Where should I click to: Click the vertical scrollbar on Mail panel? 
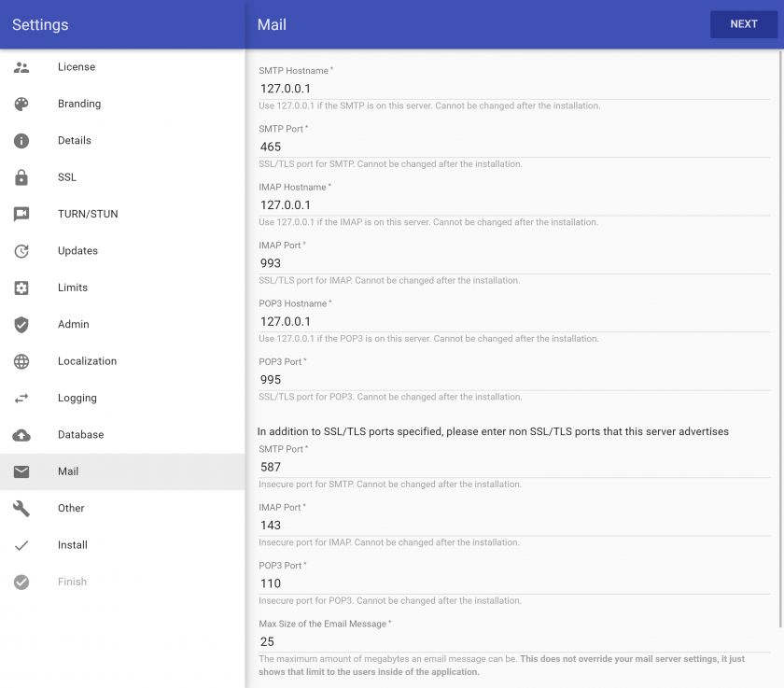pyautogui.click(x=780, y=339)
